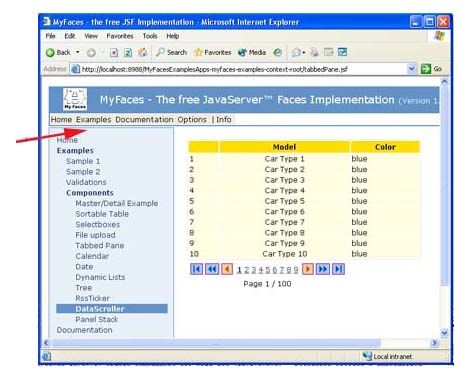Open the RssTicker sidebar link

(x=92, y=298)
